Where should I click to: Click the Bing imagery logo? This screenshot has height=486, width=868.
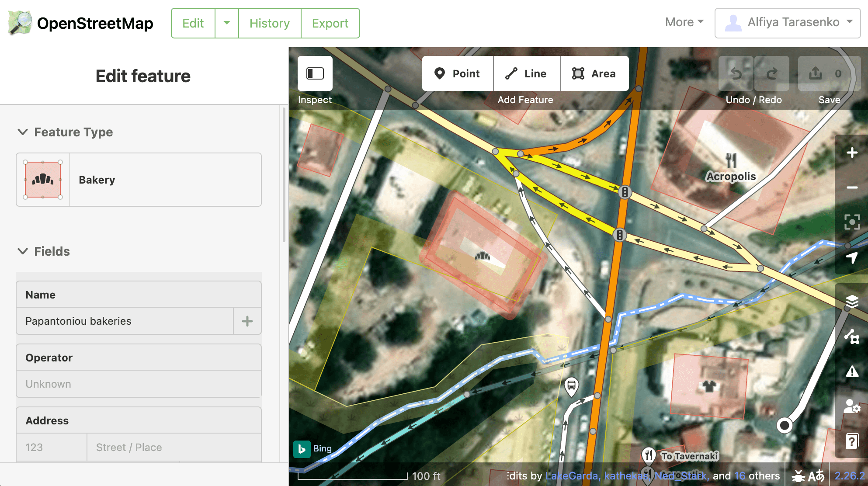[x=302, y=448]
